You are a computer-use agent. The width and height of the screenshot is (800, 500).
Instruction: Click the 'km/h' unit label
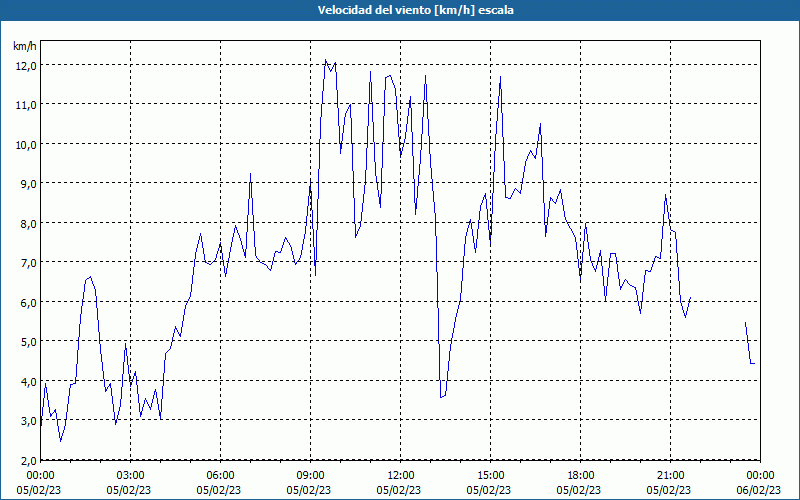(x=25, y=46)
